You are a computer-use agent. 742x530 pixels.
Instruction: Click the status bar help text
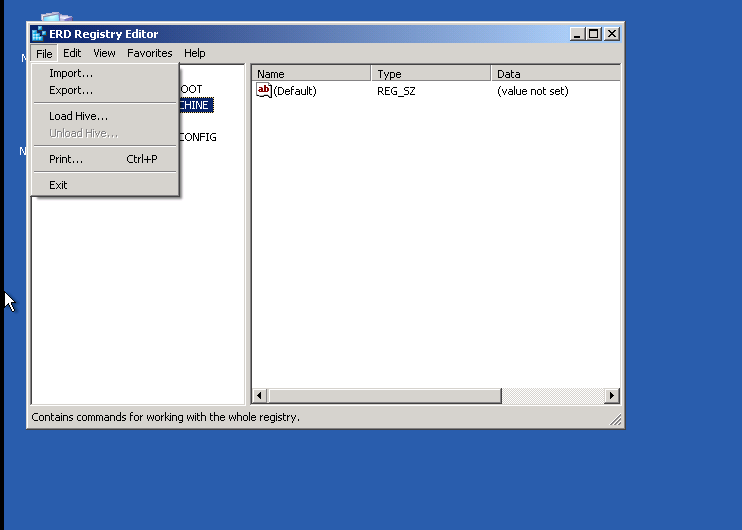pyautogui.click(x=166, y=417)
